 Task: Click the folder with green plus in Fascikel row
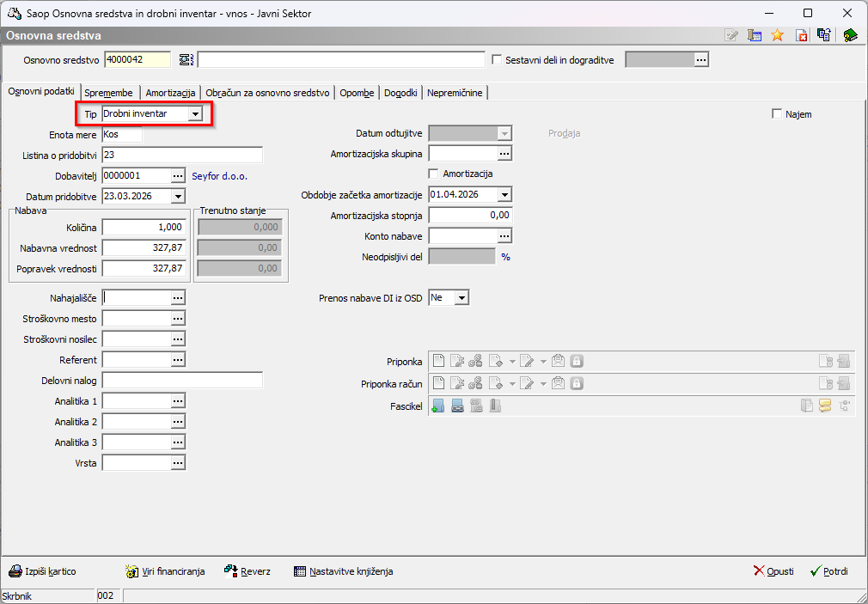coord(438,406)
